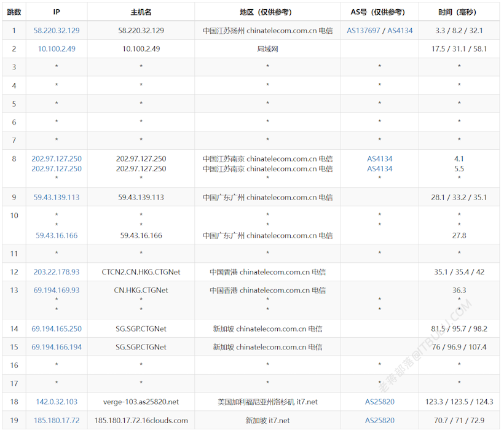
Task: Select time value 35.1 / 35.4 / 42
Action: point(459,271)
